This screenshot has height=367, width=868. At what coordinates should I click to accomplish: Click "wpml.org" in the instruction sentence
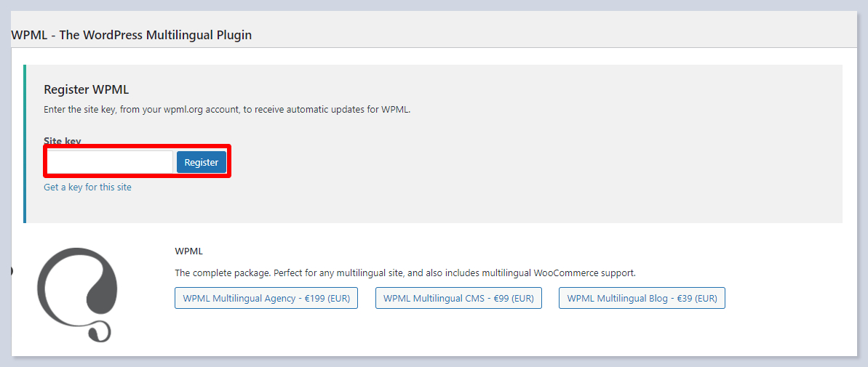[x=183, y=110]
